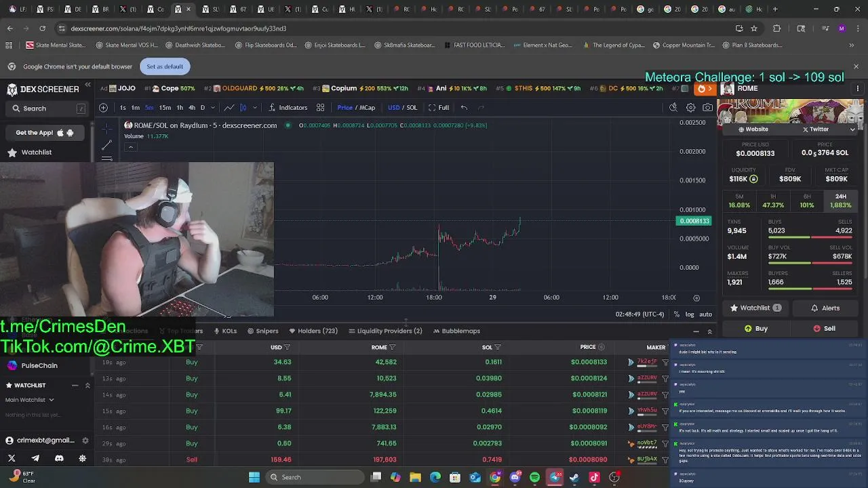This screenshot has height=488, width=868.
Task: Open the chart compare/add symbol plus icon
Action: tap(103, 107)
